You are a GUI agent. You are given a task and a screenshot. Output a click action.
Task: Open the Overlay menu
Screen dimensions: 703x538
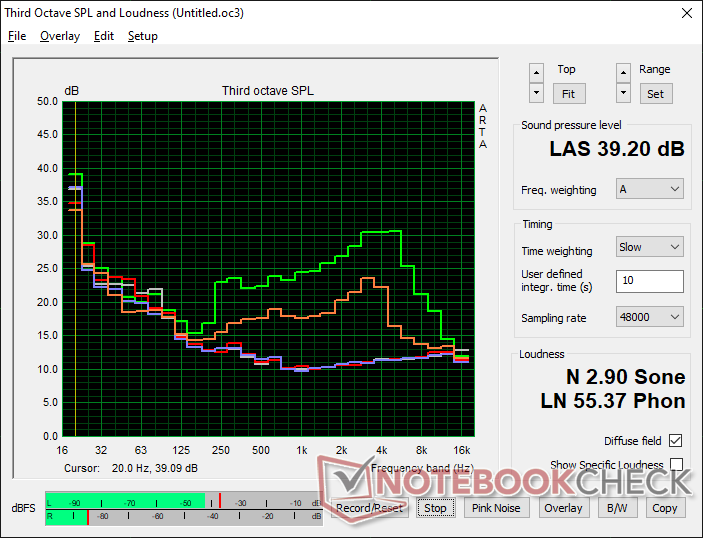click(60, 36)
